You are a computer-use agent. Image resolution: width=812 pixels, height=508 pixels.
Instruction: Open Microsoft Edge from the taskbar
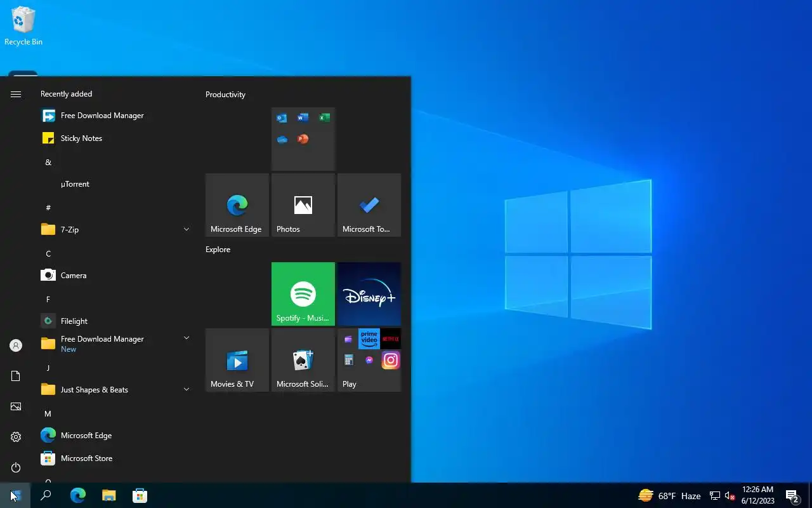click(x=78, y=495)
